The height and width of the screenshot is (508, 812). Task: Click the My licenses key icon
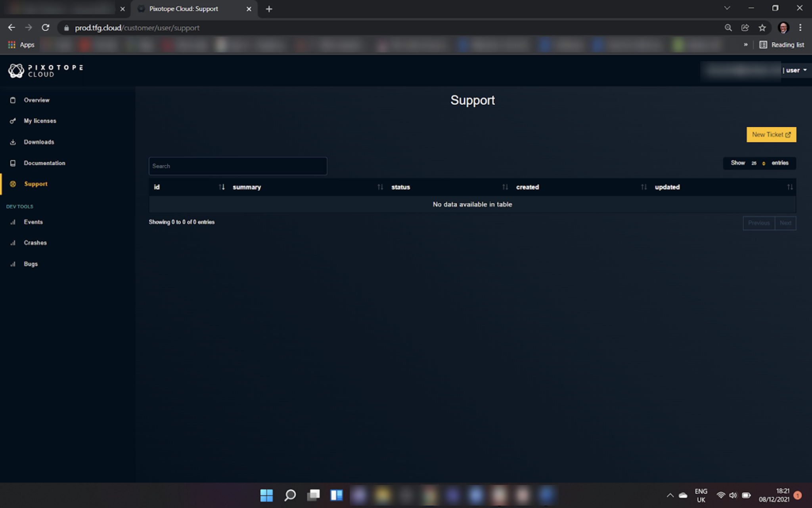13,121
